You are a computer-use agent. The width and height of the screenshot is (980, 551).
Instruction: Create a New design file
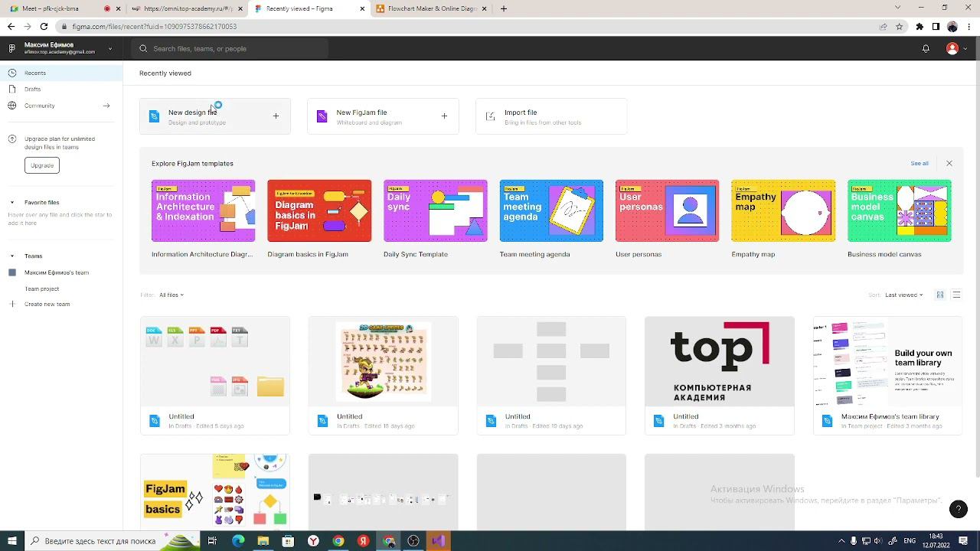coord(215,116)
